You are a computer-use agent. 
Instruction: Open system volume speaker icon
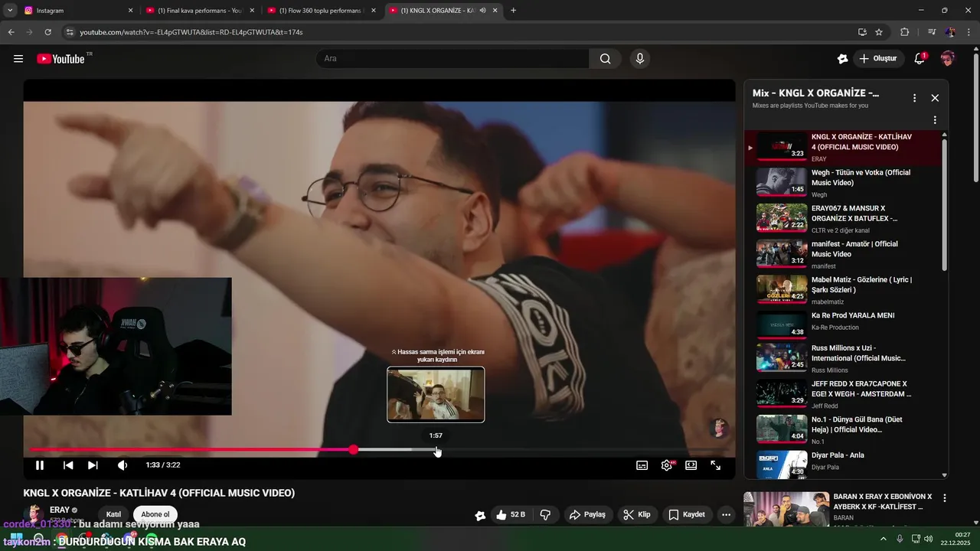click(x=929, y=539)
